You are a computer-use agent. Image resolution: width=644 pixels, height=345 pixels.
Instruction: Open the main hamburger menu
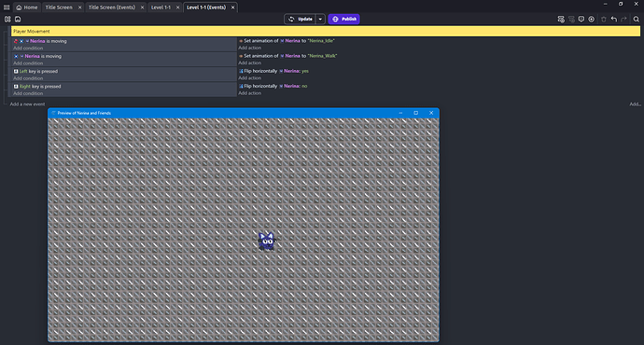point(7,7)
